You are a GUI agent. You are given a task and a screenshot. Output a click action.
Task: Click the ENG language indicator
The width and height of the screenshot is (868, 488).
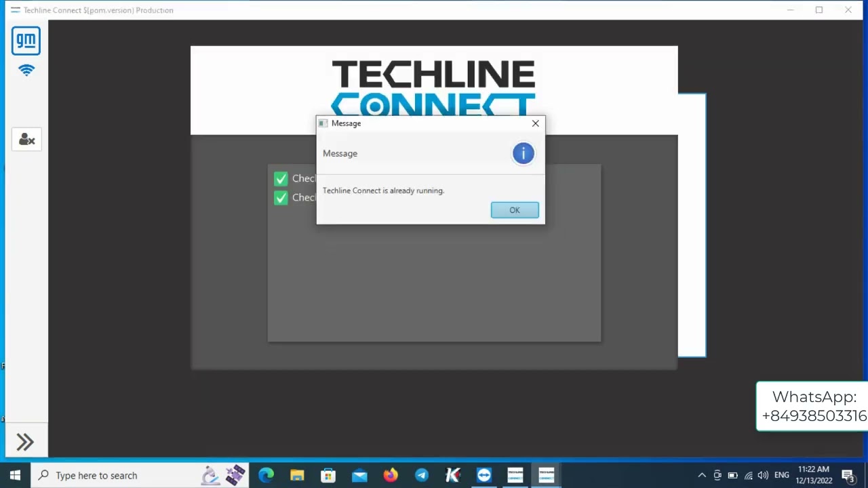click(782, 476)
